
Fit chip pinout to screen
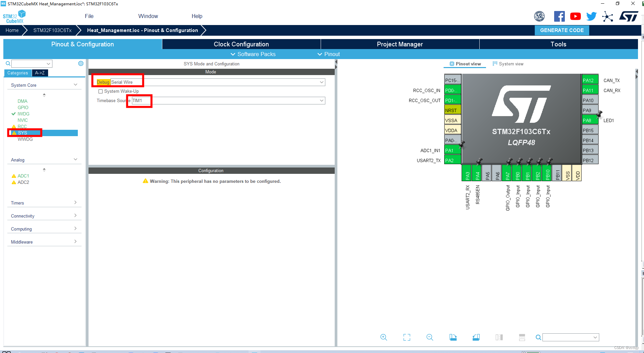407,337
